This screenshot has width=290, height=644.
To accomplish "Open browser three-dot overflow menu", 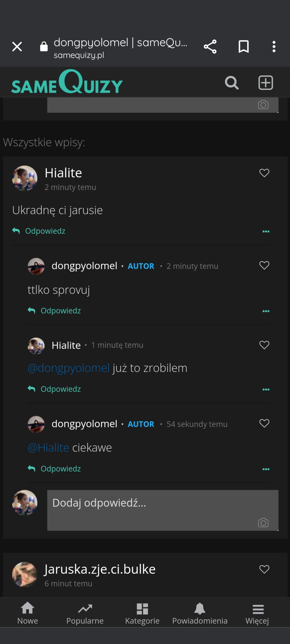I will (x=274, y=46).
